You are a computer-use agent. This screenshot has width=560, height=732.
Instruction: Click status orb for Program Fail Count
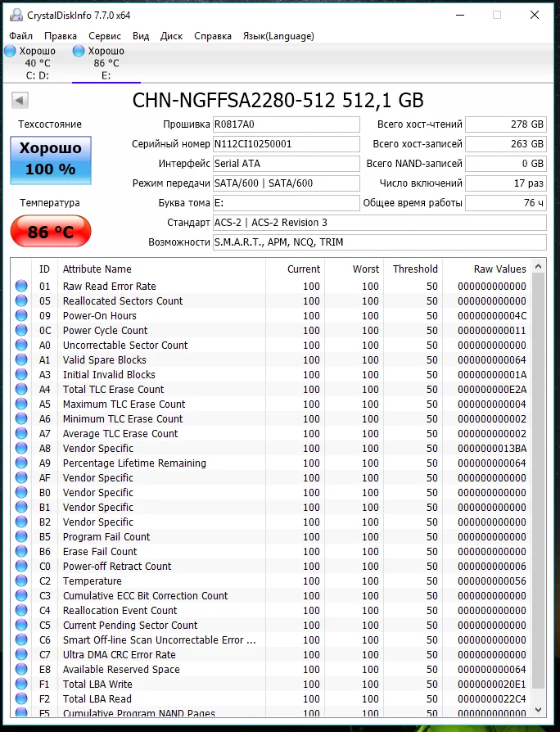pos(21,536)
